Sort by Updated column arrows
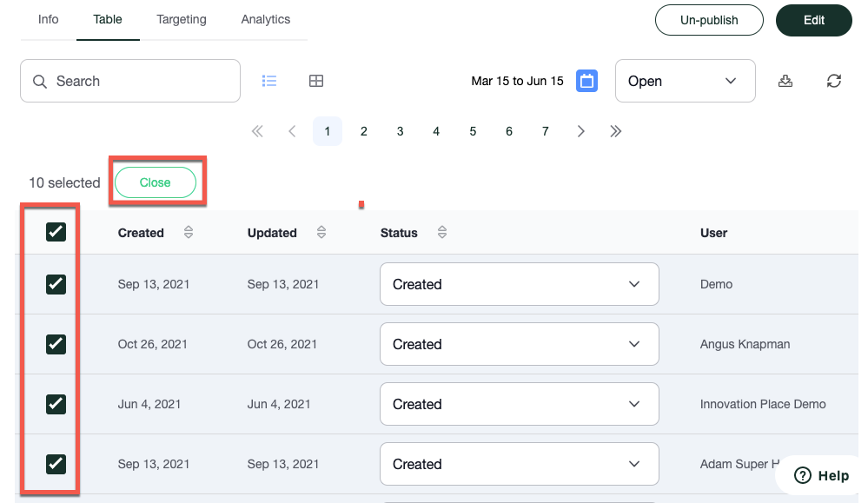Image resolution: width=868 pixels, height=503 pixels. pos(321,233)
